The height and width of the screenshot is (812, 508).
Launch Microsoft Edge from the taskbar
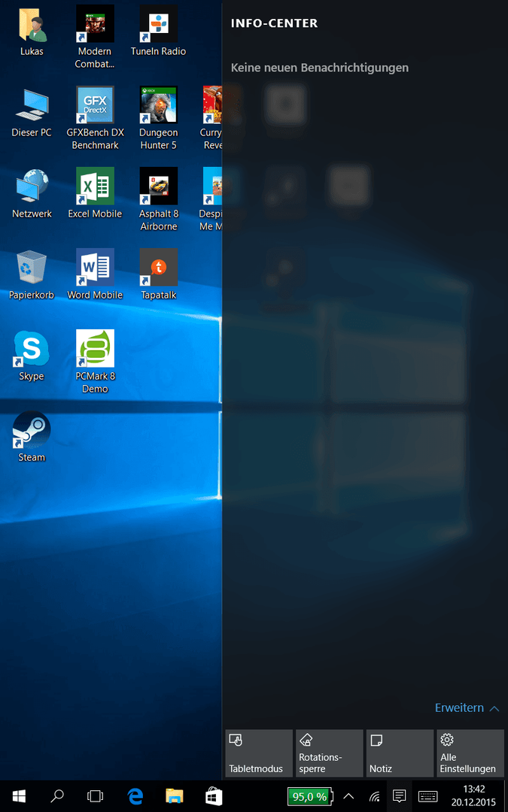tap(135, 796)
